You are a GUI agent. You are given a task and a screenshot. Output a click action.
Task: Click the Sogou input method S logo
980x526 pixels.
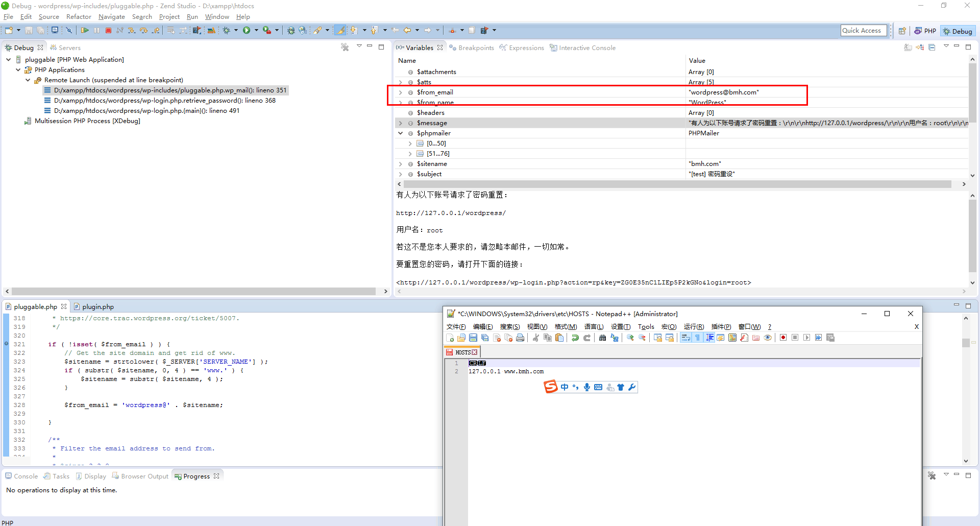click(x=551, y=387)
